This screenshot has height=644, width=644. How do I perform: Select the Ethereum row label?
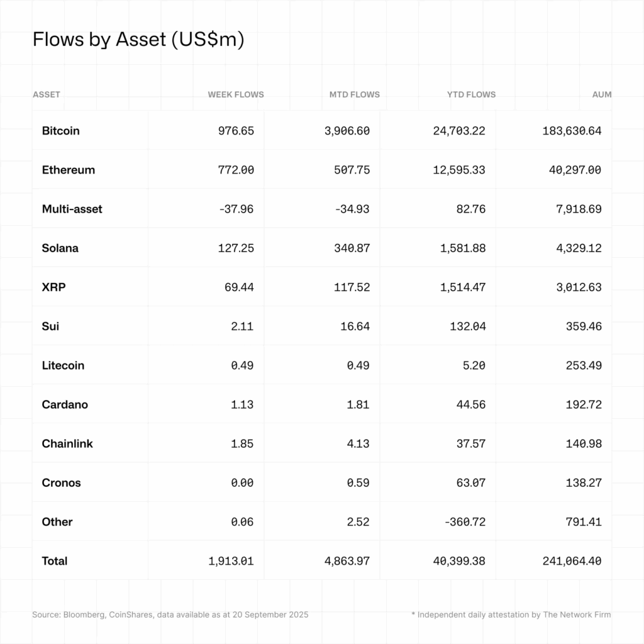tap(68, 170)
